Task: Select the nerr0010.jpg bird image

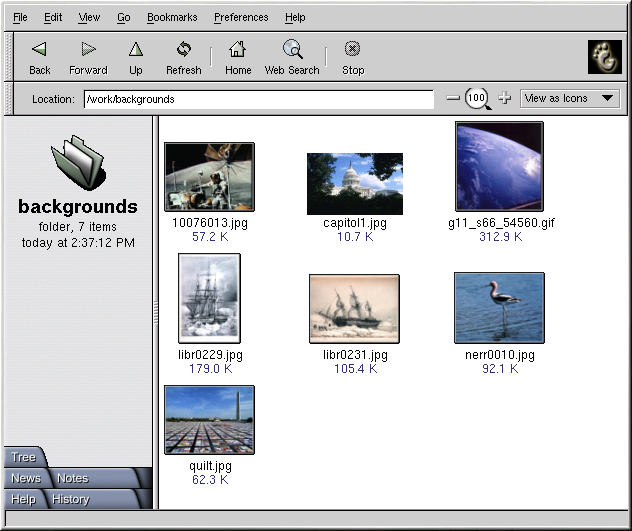Action: coord(499,307)
